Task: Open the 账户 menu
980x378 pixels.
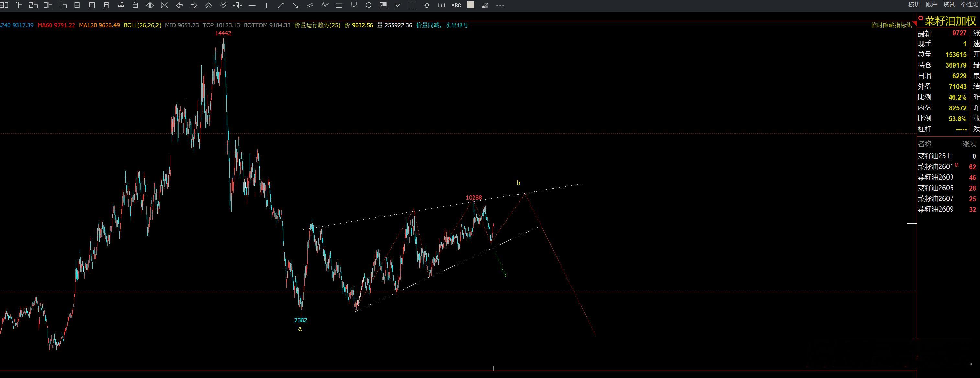Action: pos(931,5)
